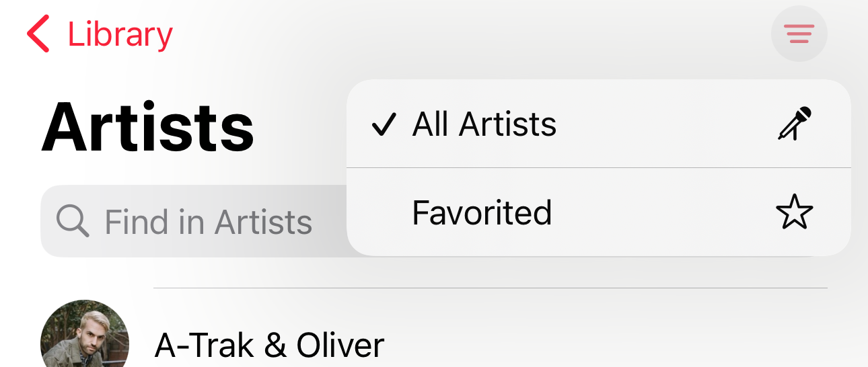Screen dimensions: 868x367
Task: Tap the magnifying glass search icon
Action: [x=73, y=221]
